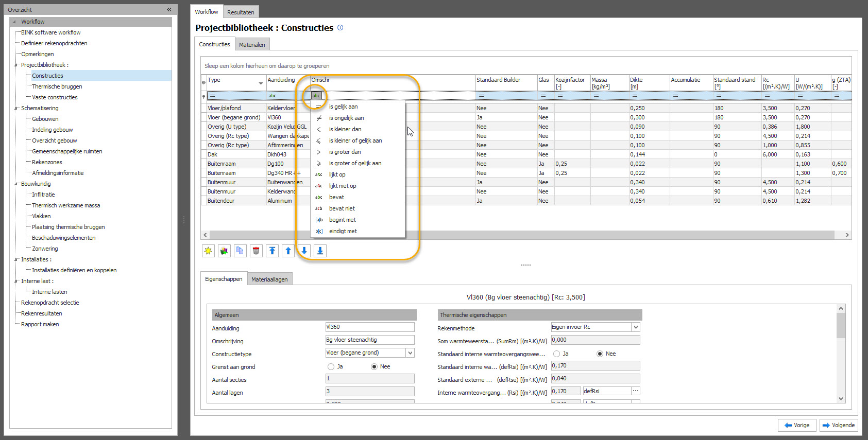The height and width of the screenshot is (440, 868).
Task: Select 'Ja' for Standaard interne warmteovergangsweerstand
Action: [556, 354]
